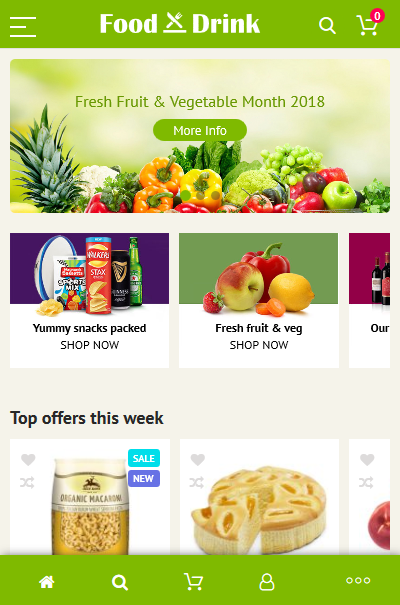The image size is (400, 605).
Task: Click compare arrows on the cake product
Action: 197,482
